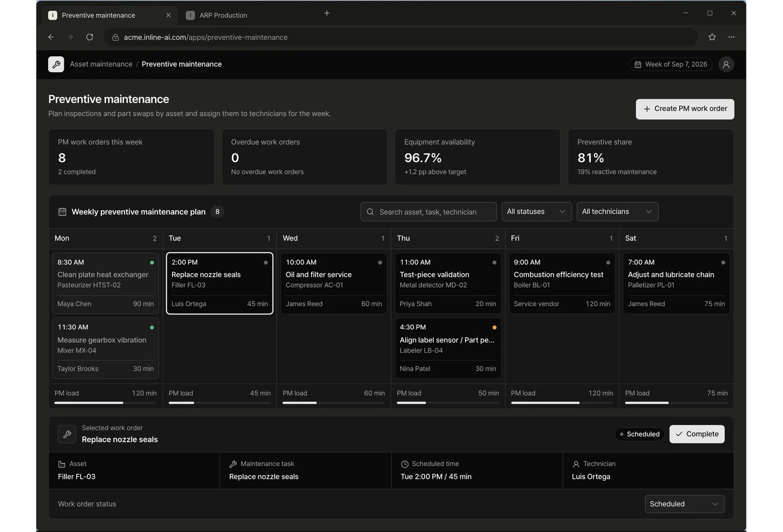Viewport: 783px width, 532px height.
Task: Open the Clean plate heat exchanger work order
Action: (x=105, y=283)
